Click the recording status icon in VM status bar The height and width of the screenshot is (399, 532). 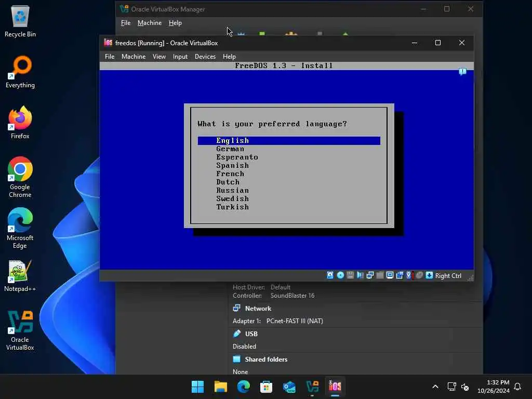[x=400, y=275]
